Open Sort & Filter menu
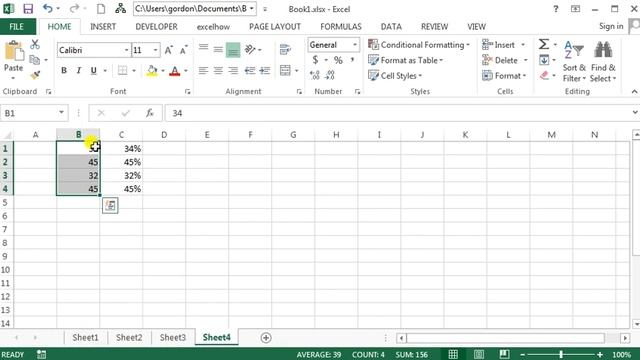The image size is (640, 360). 574,62
